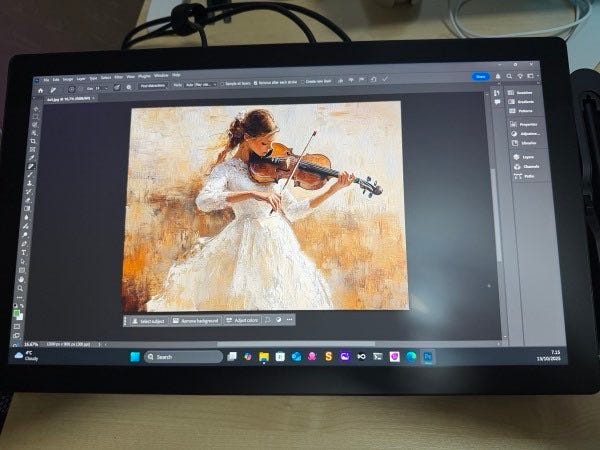Select the Hand tool

coord(21,279)
